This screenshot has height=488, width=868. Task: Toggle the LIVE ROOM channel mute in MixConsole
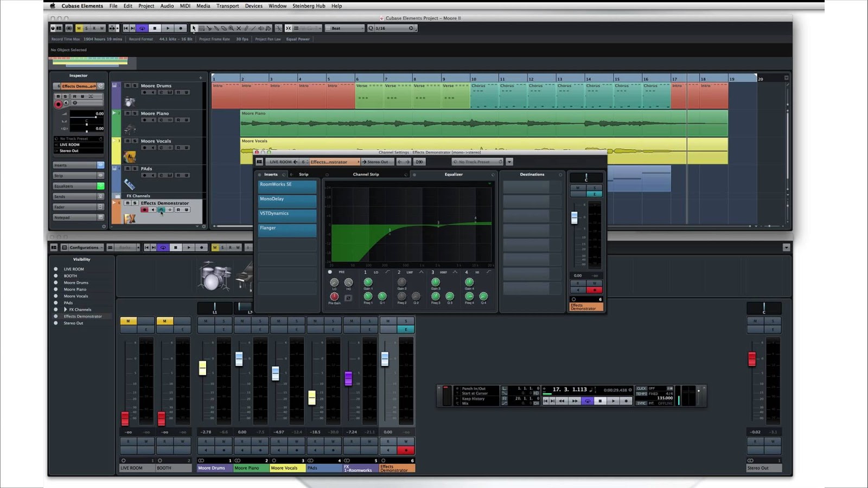(129, 321)
